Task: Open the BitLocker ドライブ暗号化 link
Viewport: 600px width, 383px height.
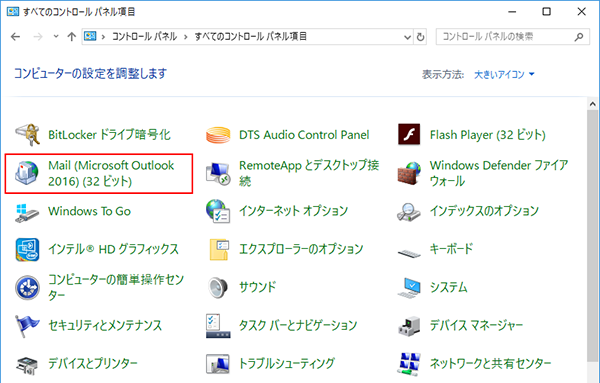Action: [x=109, y=135]
